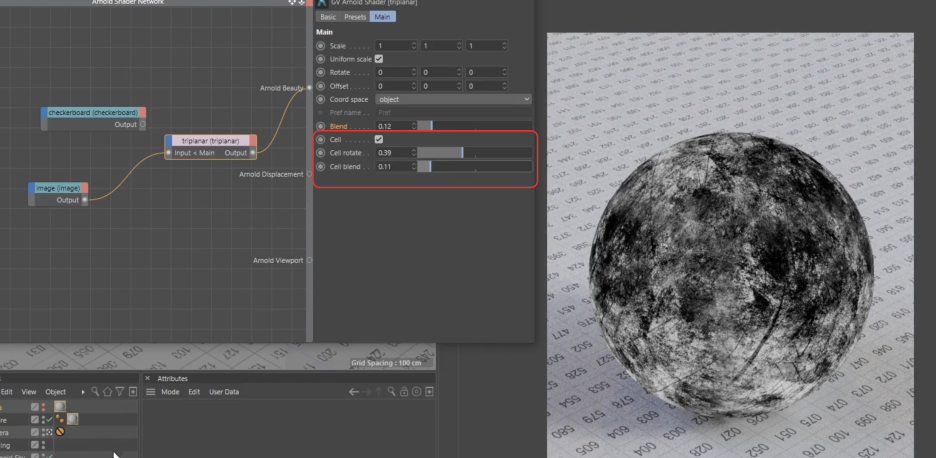Select the orange protection tag in object list
This screenshot has height=458, width=936.
(x=60, y=432)
